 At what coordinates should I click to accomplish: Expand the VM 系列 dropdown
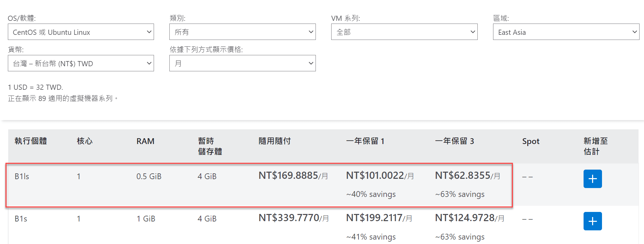pos(404,32)
